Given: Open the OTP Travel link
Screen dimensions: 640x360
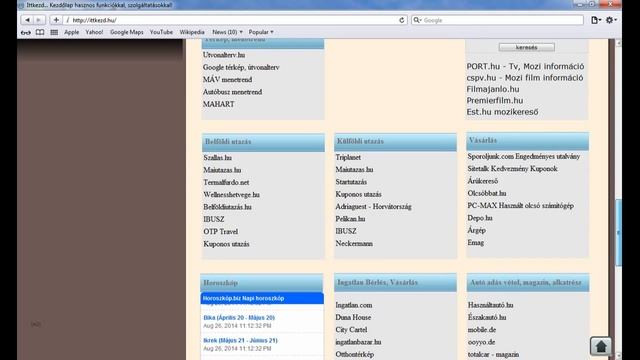Looking at the screenshot, I should tap(220, 231).
